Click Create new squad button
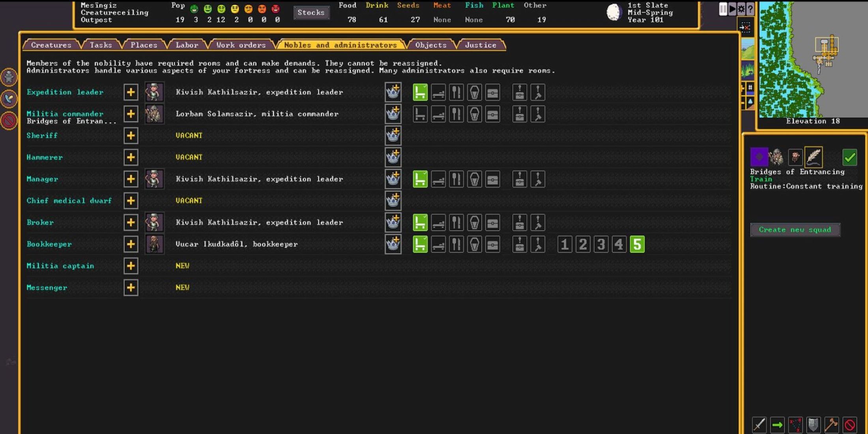The height and width of the screenshot is (434, 868). click(795, 230)
